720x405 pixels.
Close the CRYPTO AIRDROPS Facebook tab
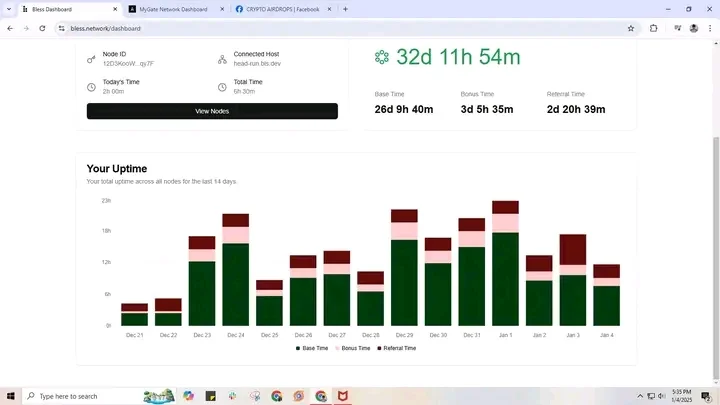[x=329, y=9]
